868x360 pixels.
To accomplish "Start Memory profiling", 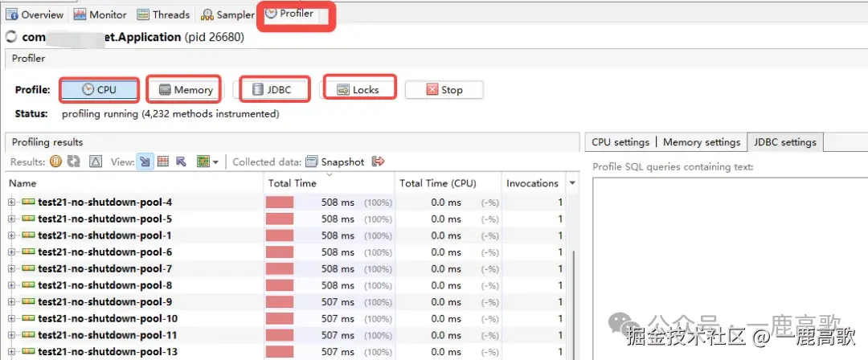I will coord(186,90).
